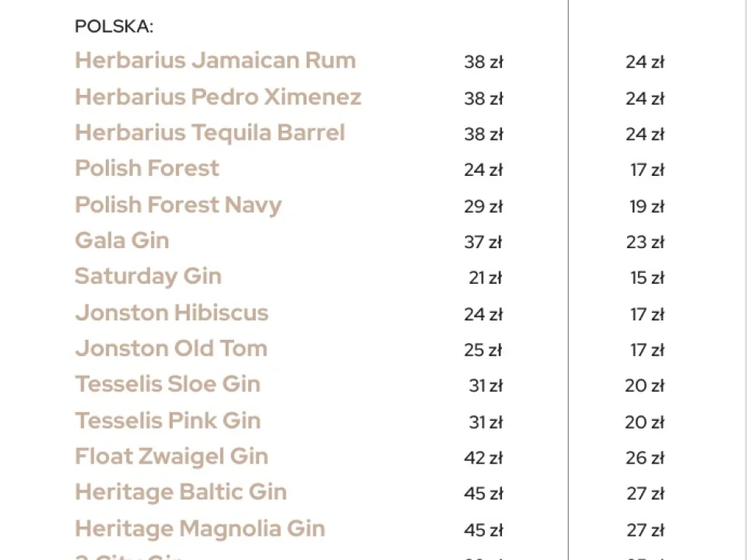
Task: Click Polish Forest gin name
Action: (147, 168)
